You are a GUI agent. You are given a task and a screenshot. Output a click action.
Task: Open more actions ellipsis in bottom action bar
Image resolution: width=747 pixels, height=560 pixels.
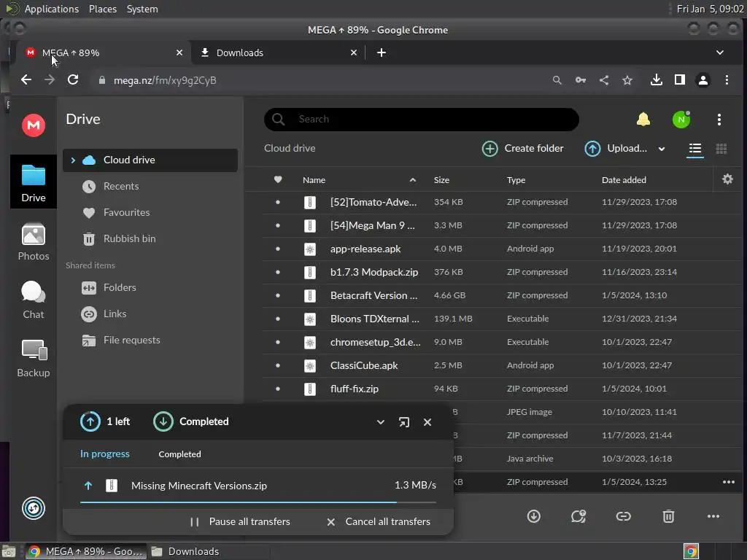[x=713, y=516]
